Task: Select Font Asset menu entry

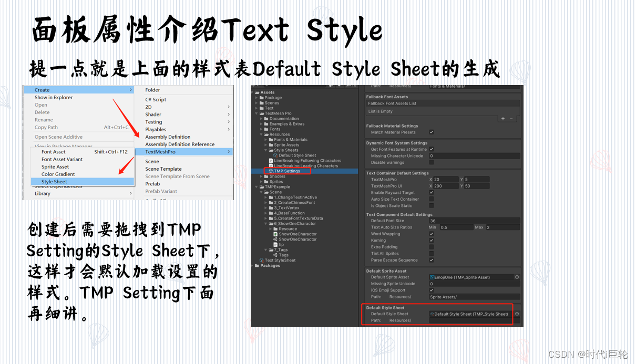Action: [x=54, y=152]
